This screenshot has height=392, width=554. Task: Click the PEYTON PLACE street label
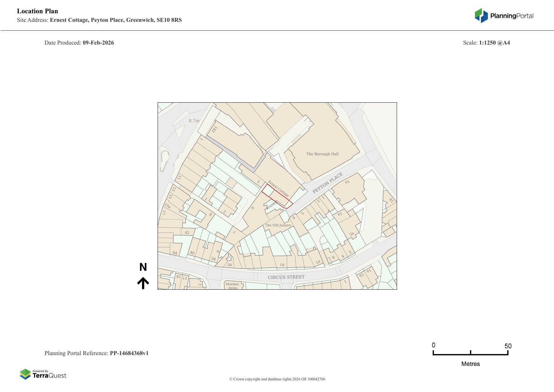(328, 183)
